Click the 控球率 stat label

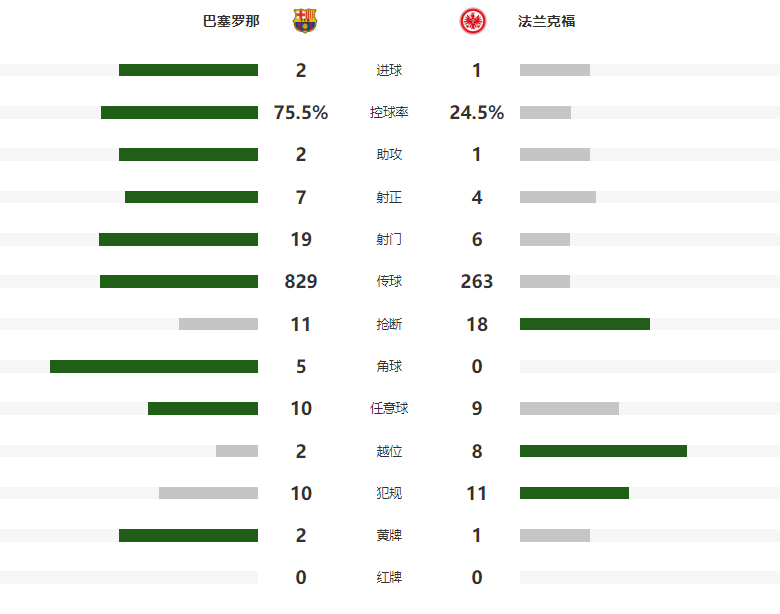(x=389, y=113)
